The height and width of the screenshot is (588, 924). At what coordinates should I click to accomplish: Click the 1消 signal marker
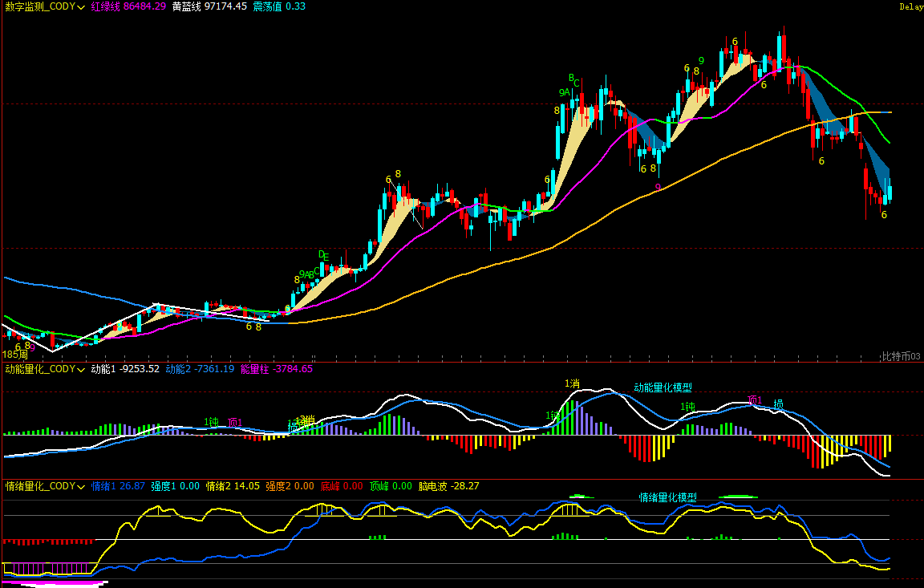pyautogui.click(x=572, y=383)
